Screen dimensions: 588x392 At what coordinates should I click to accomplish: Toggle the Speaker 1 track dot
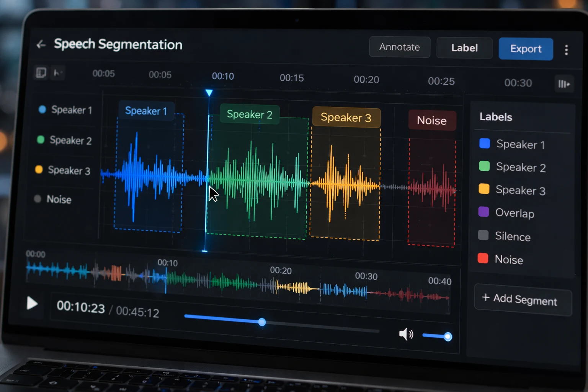[42, 109]
